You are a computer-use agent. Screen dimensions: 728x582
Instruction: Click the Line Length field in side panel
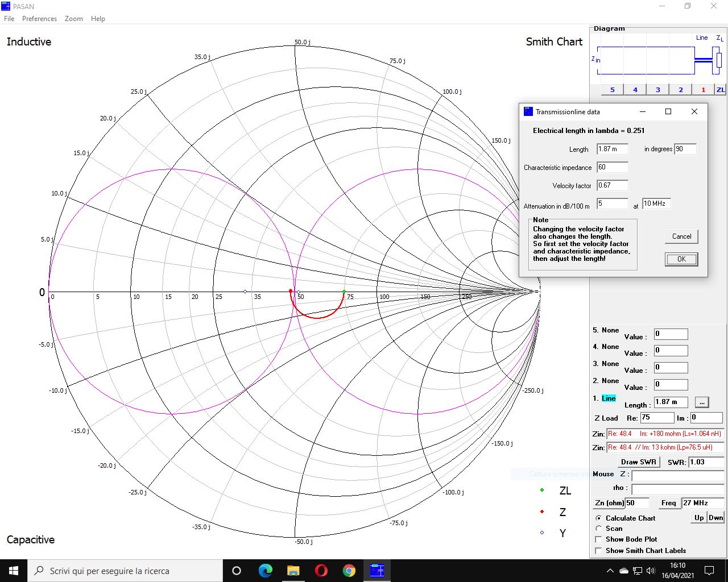pyautogui.click(x=671, y=402)
